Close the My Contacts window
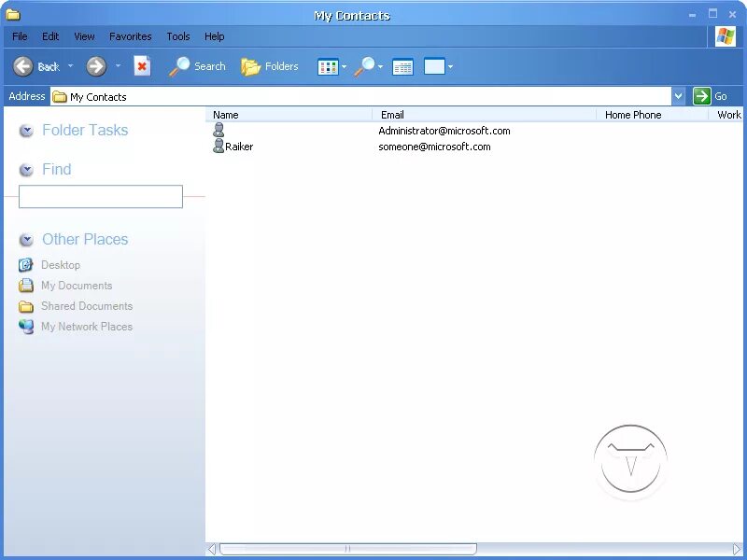This screenshot has width=747, height=560. click(x=733, y=15)
